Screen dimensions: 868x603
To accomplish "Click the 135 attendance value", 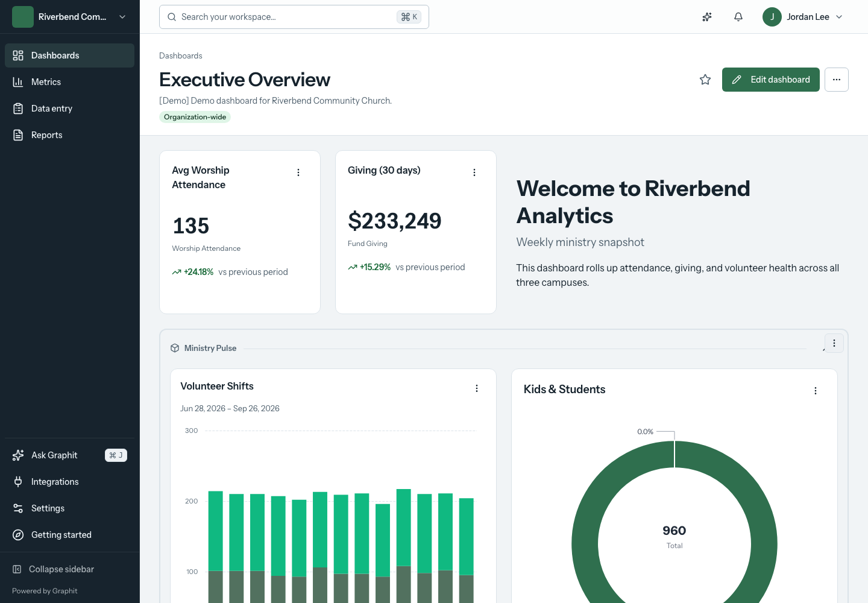I will [x=191, y=226].
